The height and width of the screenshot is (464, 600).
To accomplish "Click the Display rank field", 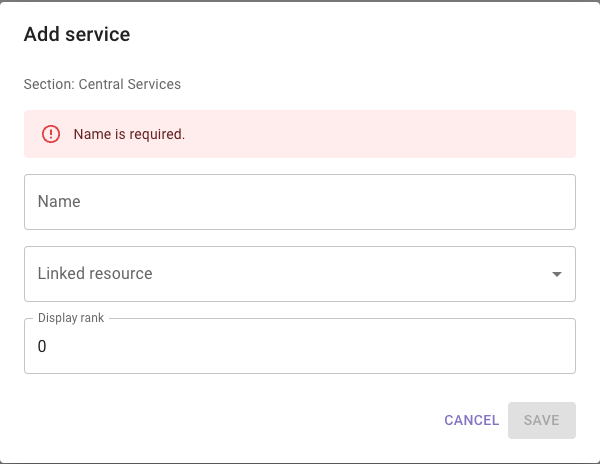I will [300, 346].
